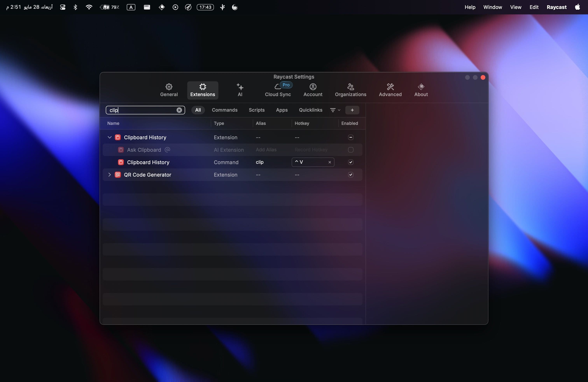Image resolution: width=588 pixels, height=382 pixels.
Task: Collapse the Clipboard History extension row
Action: (110, 137)
